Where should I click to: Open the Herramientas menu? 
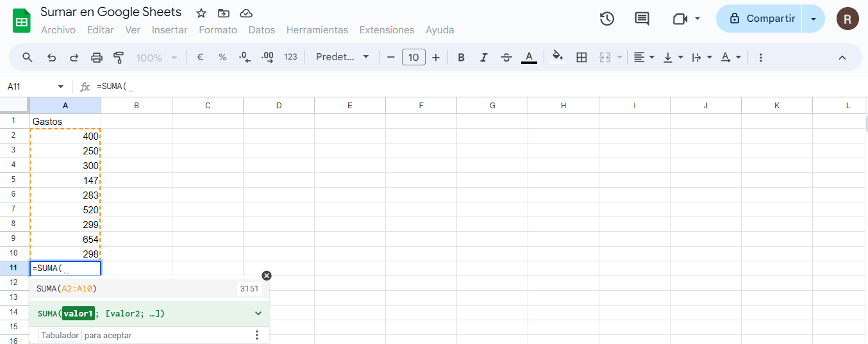(317, 29)
